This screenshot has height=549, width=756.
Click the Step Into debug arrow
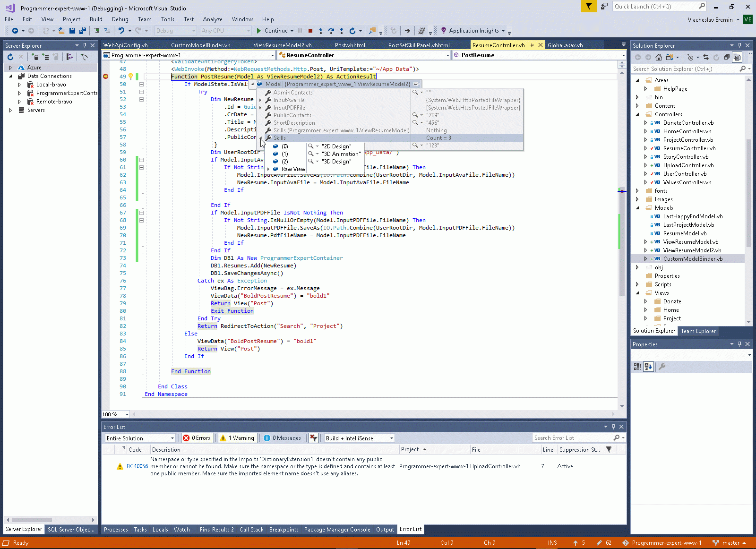point(321,31)
